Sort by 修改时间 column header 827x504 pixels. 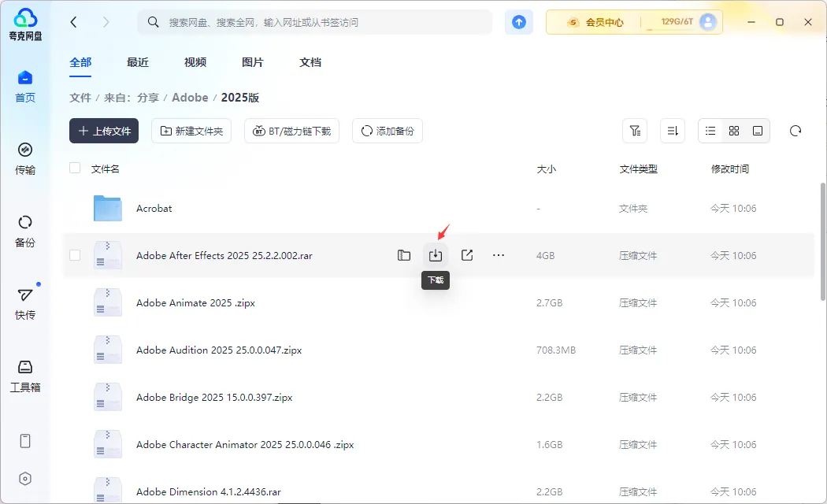point(730,169)
